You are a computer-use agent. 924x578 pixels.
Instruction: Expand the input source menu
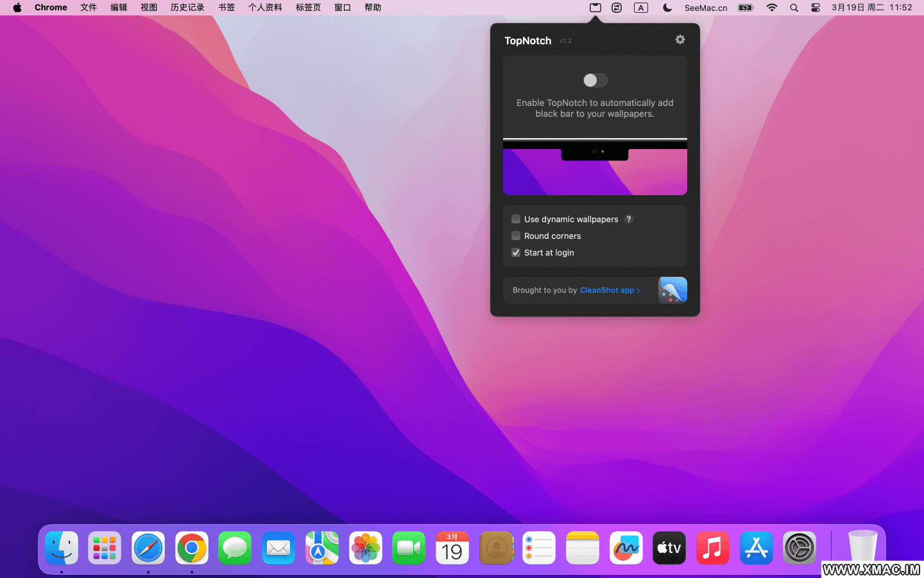[640, 8]
